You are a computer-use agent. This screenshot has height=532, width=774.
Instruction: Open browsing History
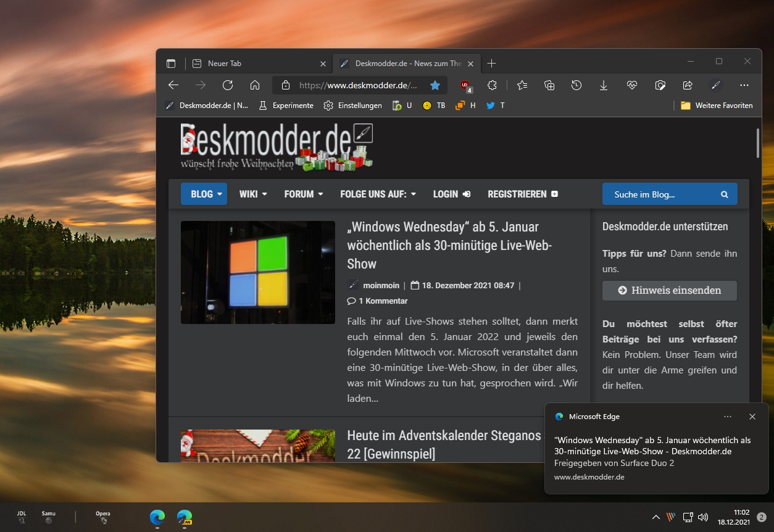(576, 85)
